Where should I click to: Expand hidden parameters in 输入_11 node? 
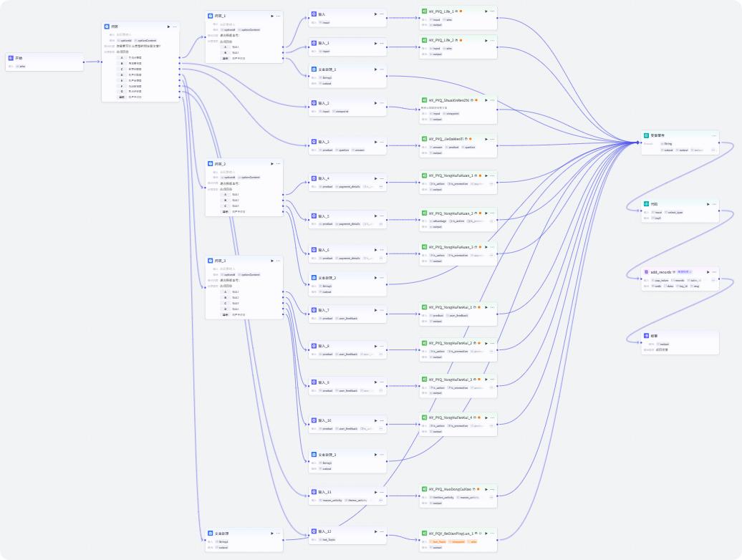380,500
